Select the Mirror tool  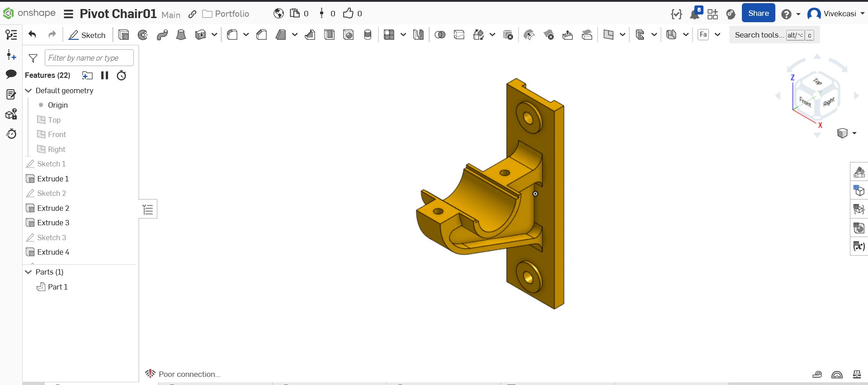(419, 35)
